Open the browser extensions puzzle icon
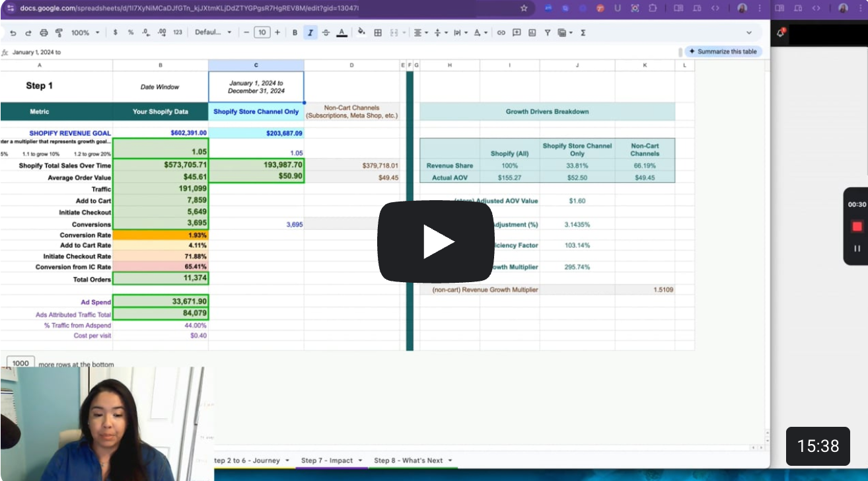The image size is (868, 481). click(x=653, y=8)
